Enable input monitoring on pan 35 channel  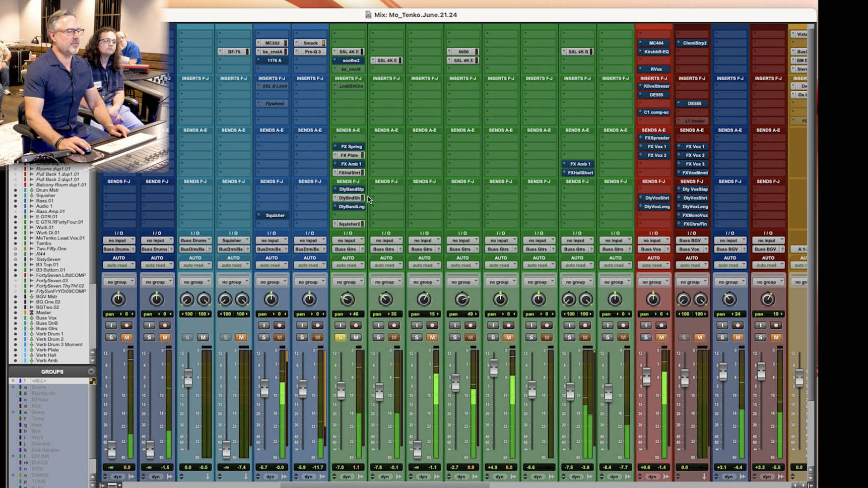(x=378, y=326)
